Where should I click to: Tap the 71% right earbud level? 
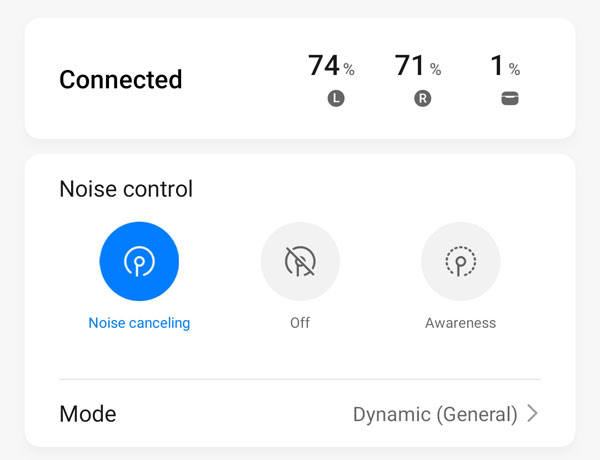[410, 66]
